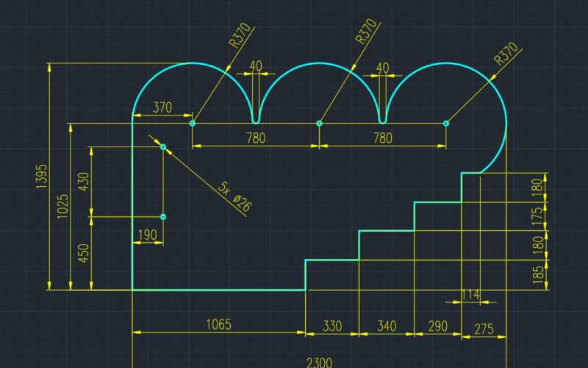Pick the 1025 vertical dimension label
This screenshot has height=368, width=588.
point(62,207)
